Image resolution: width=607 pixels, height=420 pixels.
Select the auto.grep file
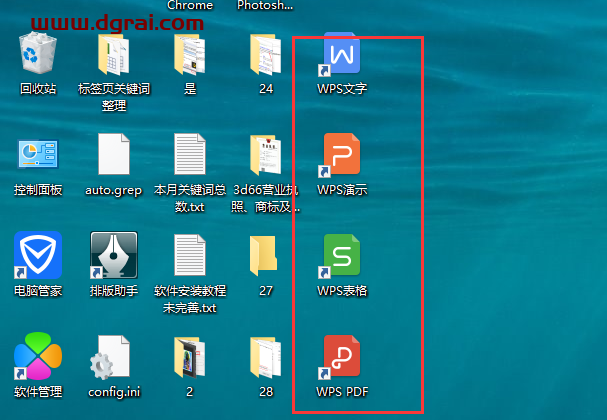click(x=114, y=154)
